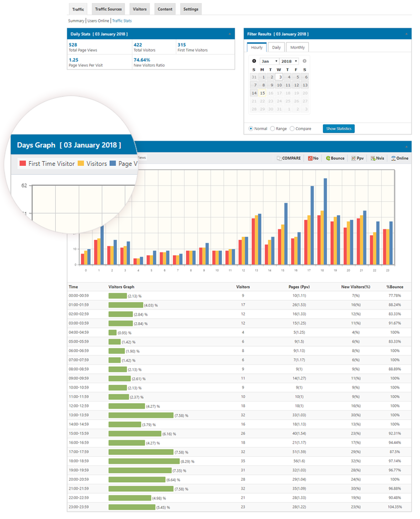Click the Show Statistics button
The height and width of the screenshot is (519, 420).
(339, 129)
